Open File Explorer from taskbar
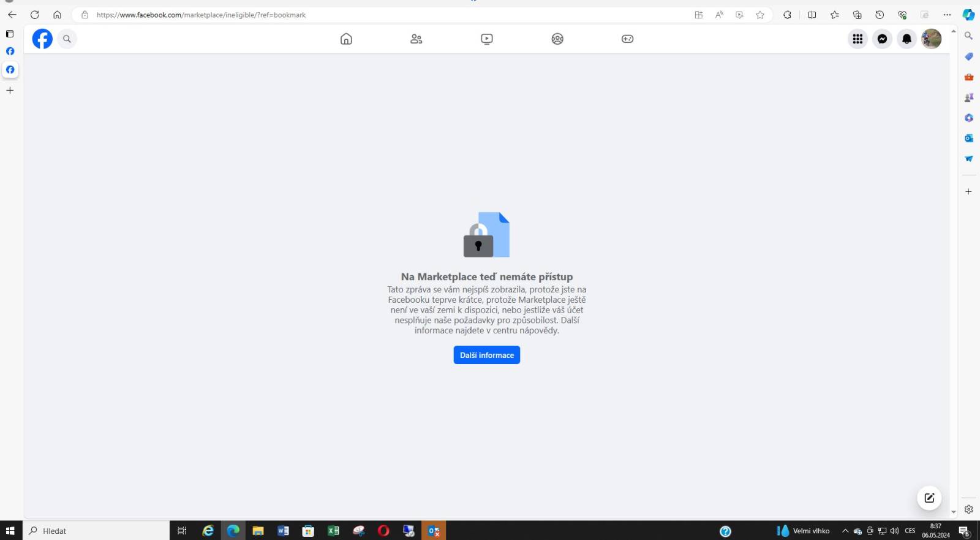This screenshot has width=980, height=540. pos(258,531)
